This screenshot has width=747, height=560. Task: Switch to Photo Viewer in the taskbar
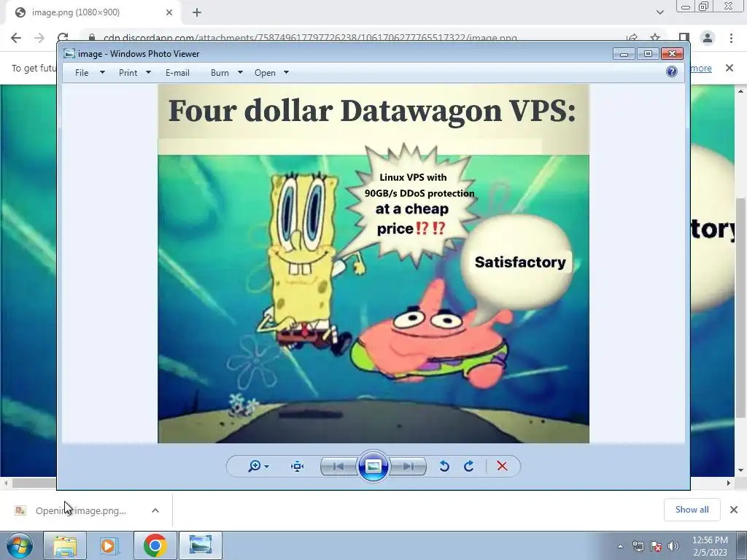click(201, 545)
